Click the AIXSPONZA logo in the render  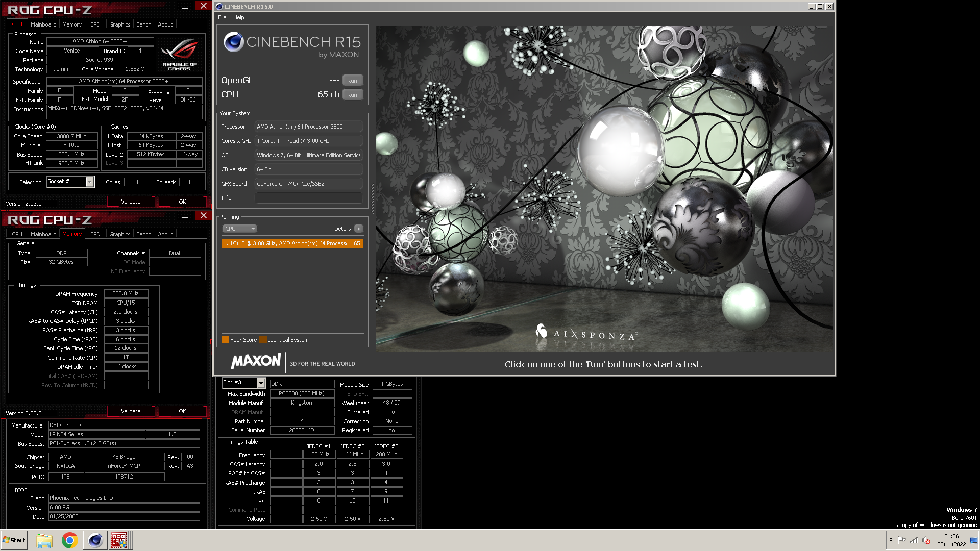(586, 333)
